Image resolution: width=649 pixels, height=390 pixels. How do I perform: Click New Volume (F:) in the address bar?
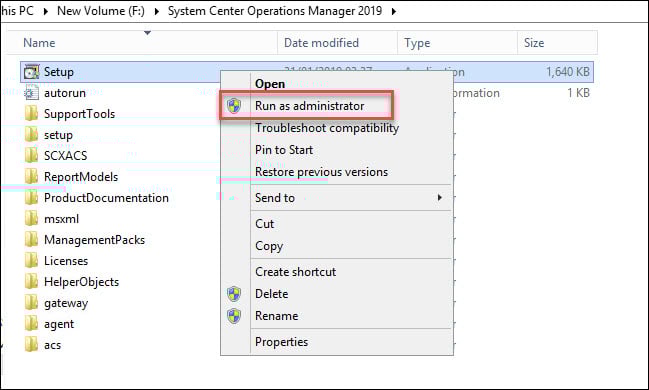(x=101, y=11)
